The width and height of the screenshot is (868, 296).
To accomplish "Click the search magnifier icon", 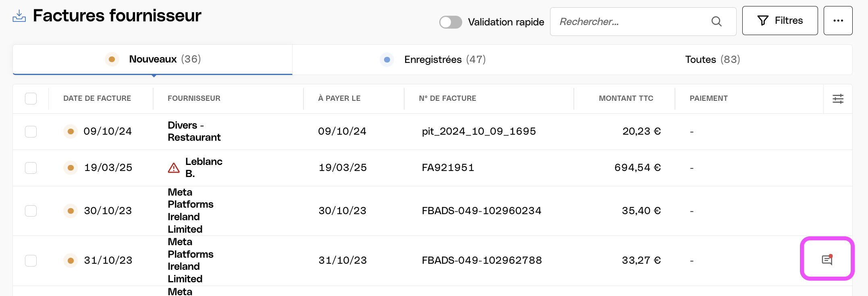I will [x=716, y=21].
